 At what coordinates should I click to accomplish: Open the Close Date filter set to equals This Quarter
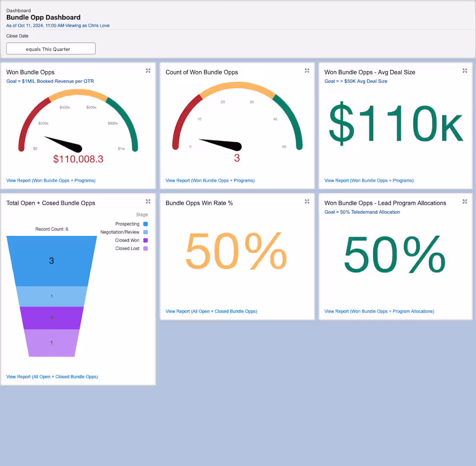(51, 48)
